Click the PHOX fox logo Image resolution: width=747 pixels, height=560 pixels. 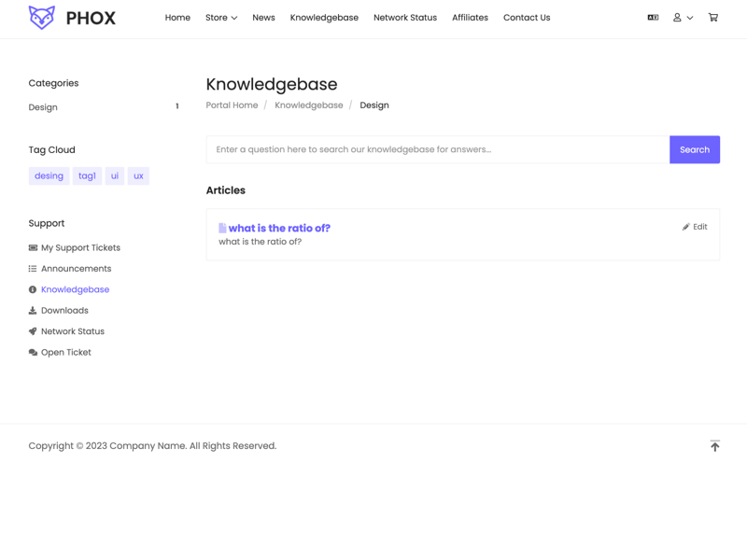pos(42,18)
